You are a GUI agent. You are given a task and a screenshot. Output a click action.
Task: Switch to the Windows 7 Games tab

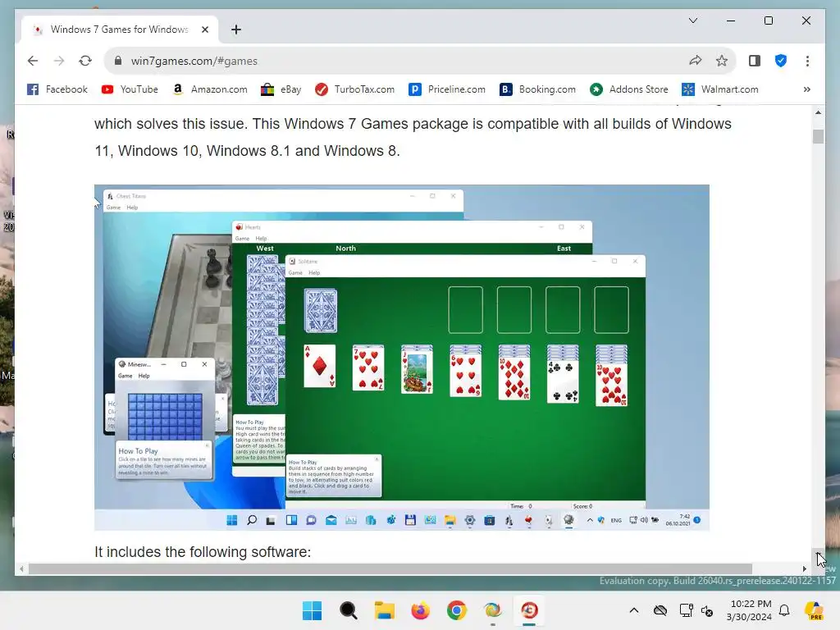[120, 30]
